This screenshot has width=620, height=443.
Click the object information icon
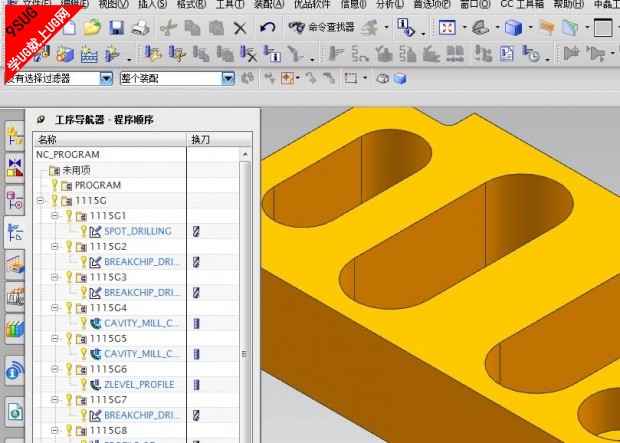(x=406, y=28)
